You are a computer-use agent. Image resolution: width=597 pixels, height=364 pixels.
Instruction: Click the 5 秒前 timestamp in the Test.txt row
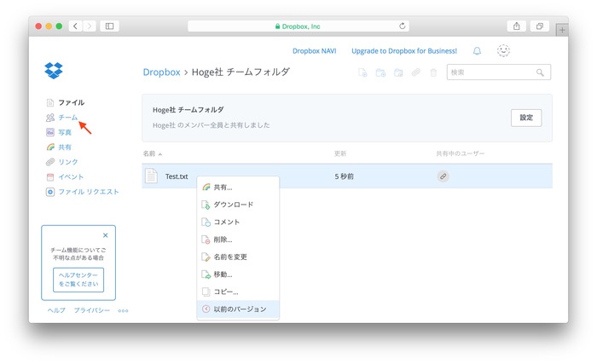(x=345, y=176)
